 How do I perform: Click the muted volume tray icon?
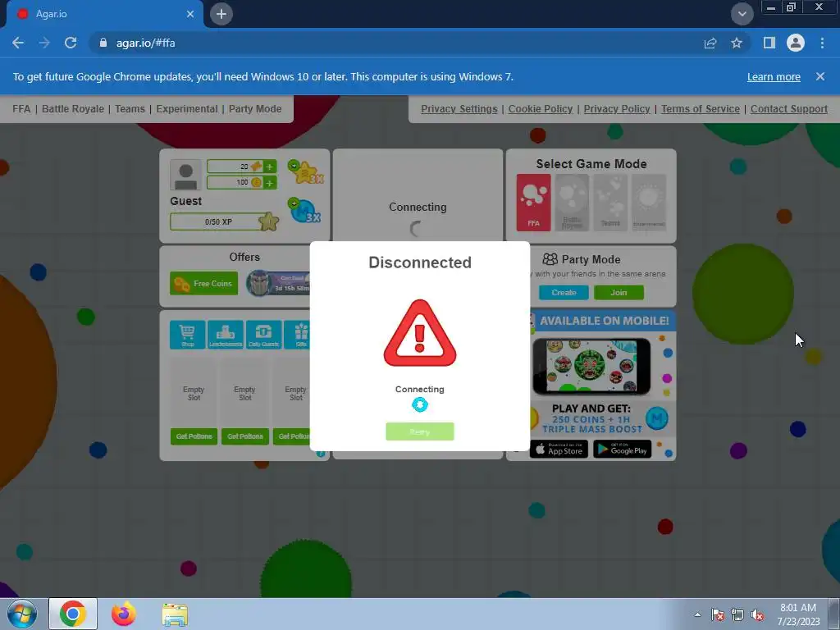pos(757,615)
